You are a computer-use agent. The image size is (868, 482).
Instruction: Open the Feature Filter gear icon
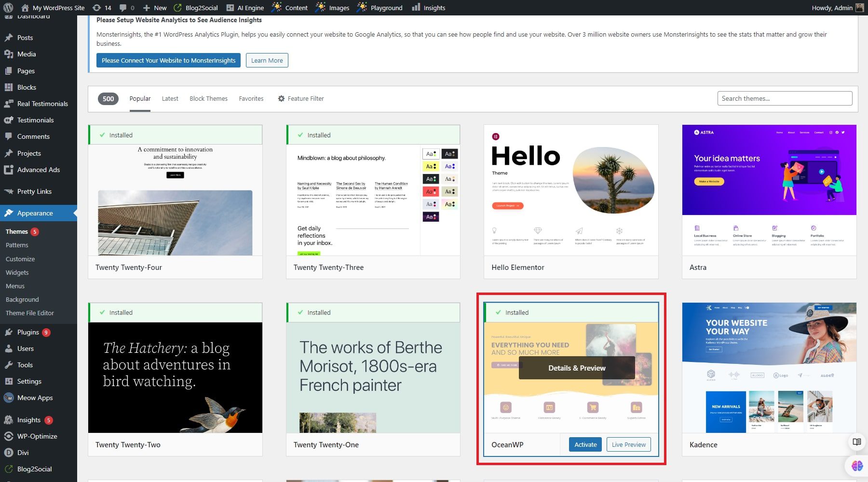[282, 98]
